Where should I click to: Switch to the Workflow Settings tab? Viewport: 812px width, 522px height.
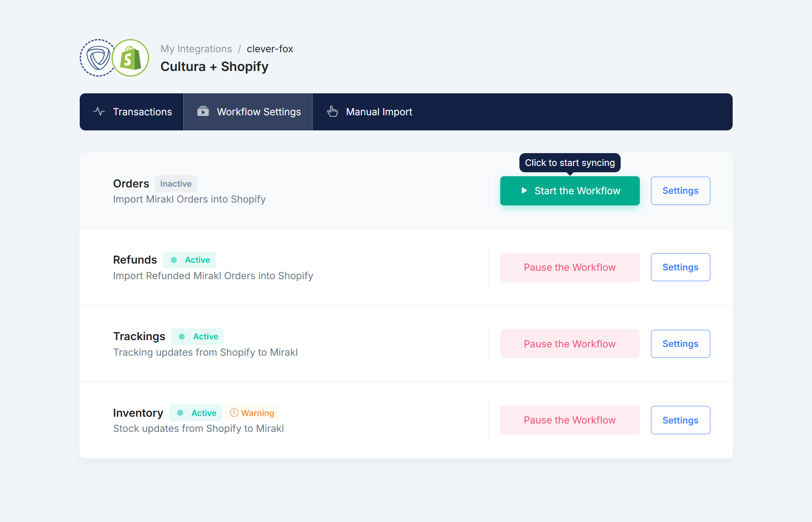[x=248, y=112]
